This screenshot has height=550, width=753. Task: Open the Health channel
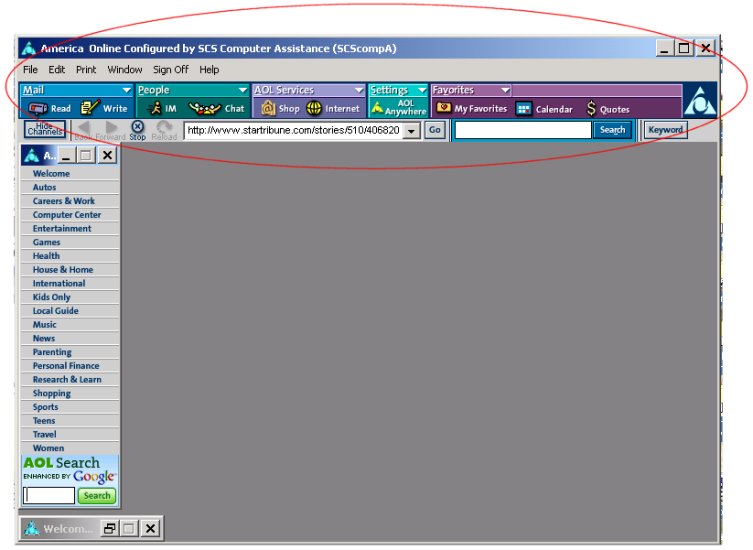[x=70, y=256]
